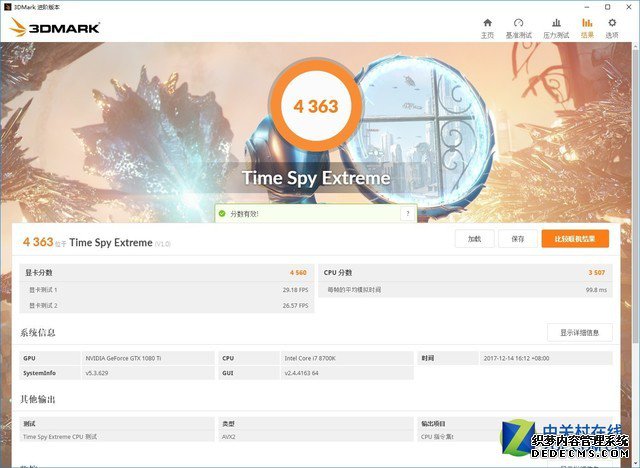Click the question mark help icon
Viewport: 640px width, 468px height.
(407, 213)
